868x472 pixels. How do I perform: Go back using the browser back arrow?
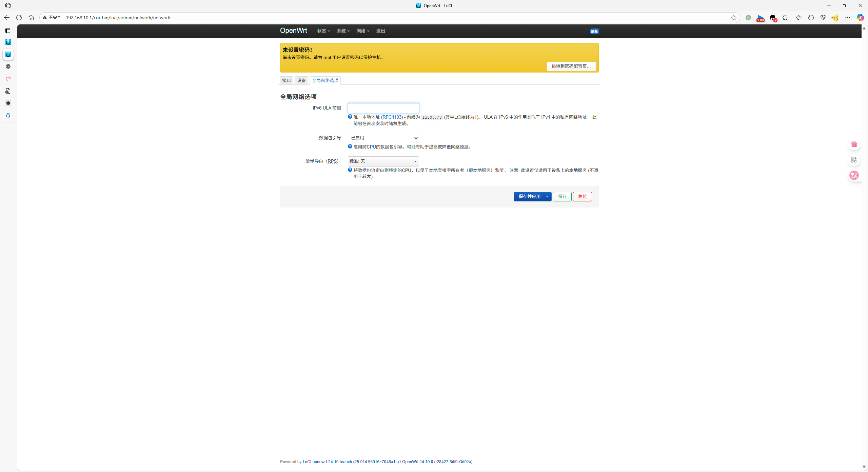tap(7, 18)
